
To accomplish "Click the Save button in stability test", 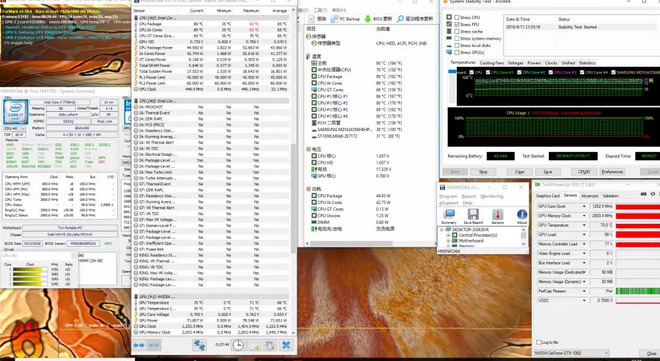I will (548, 172).
